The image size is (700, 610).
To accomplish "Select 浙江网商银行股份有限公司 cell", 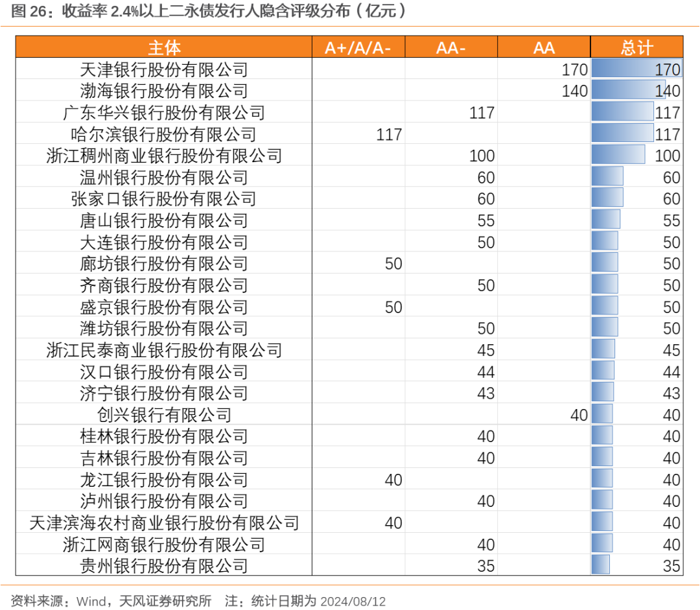I will point(164,545).
